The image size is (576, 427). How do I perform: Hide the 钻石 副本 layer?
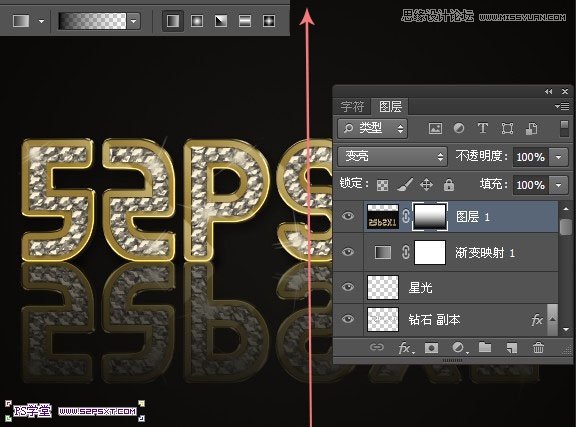tap(348, 319)
